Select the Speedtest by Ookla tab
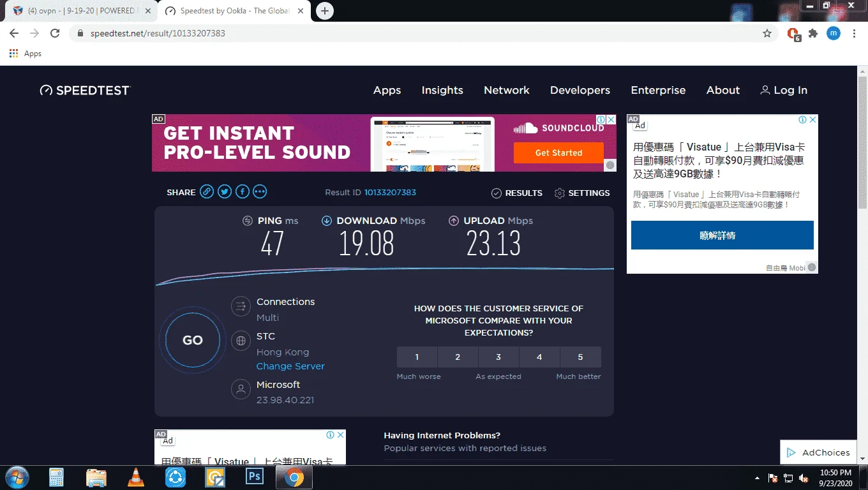 coord(233,11)
